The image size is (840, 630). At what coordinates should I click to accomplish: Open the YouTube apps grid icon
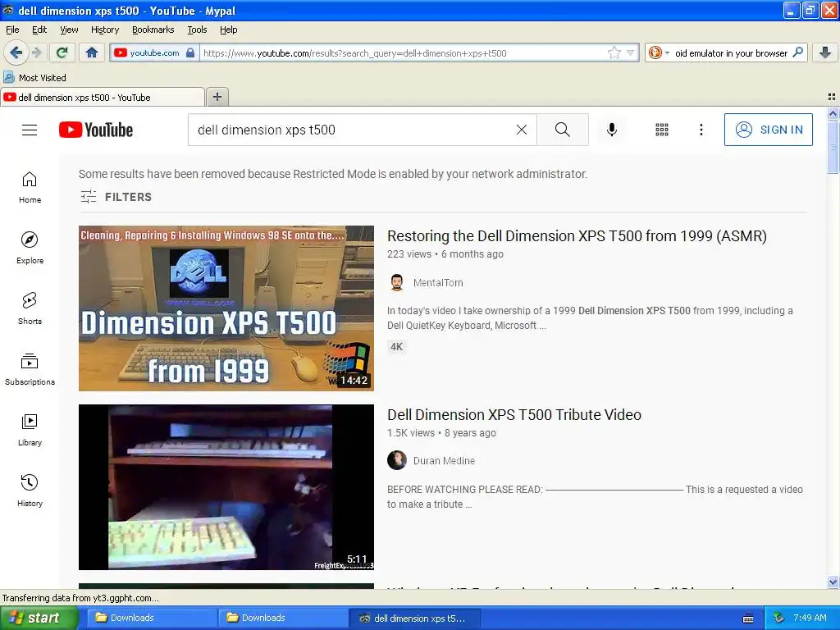pos(662,130)
